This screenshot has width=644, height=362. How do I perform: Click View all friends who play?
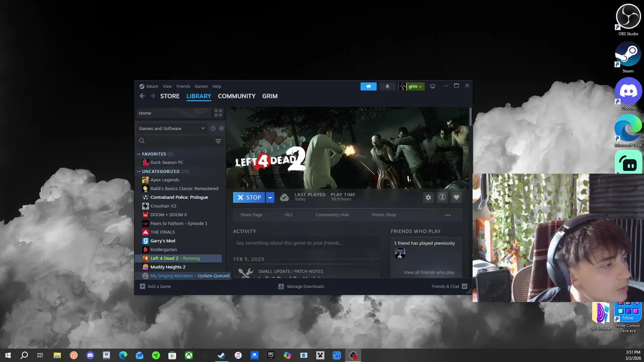[x=429, y=273]
